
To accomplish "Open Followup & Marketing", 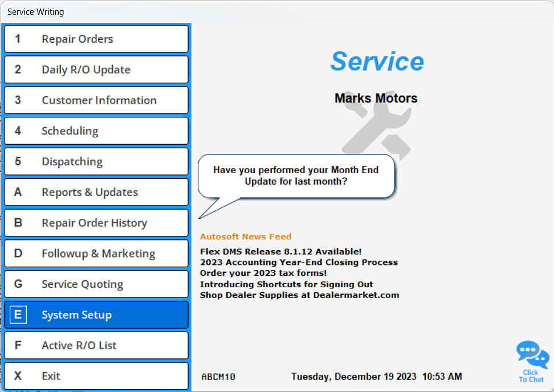I will [96, 253].
